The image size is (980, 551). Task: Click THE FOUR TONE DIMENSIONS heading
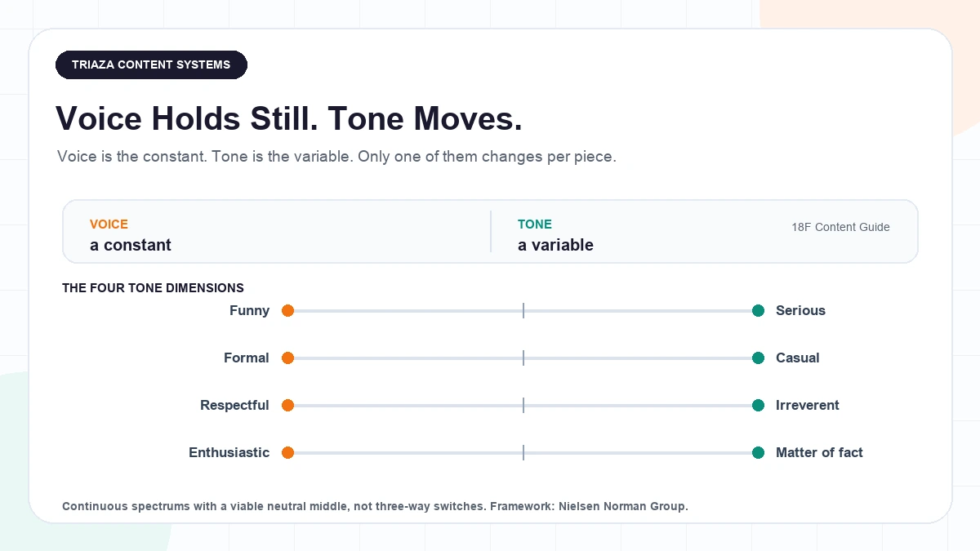click(x=153, y=288)
